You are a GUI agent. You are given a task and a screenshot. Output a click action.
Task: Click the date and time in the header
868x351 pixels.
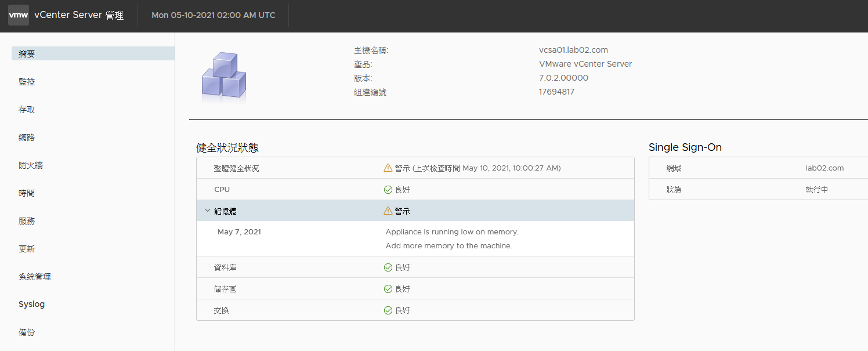tap(214, 15)
